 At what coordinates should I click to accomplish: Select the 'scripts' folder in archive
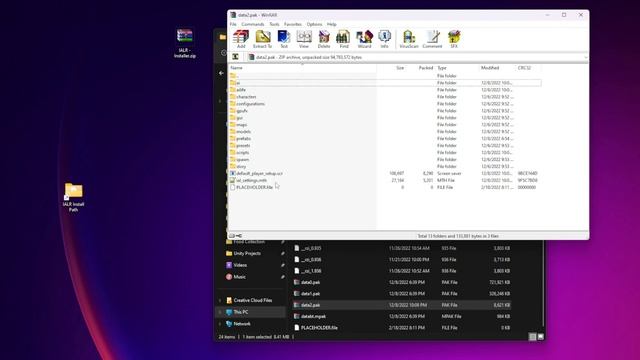(385, 152)
